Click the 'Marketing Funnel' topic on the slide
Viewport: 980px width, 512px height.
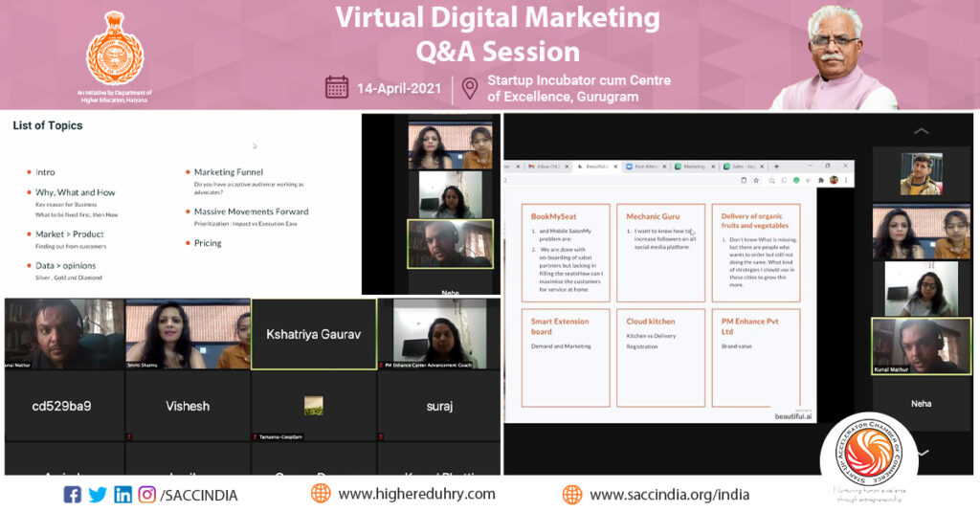coord(228,172)
